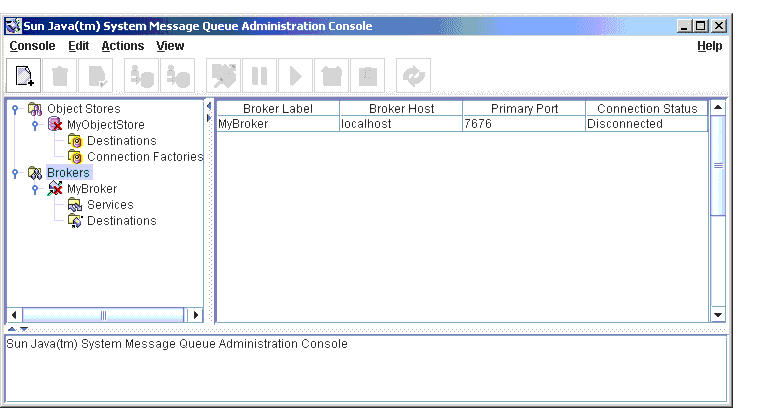
Task: Click the tree pane horizontal scrollbar thumb
Action: [103, 315]
